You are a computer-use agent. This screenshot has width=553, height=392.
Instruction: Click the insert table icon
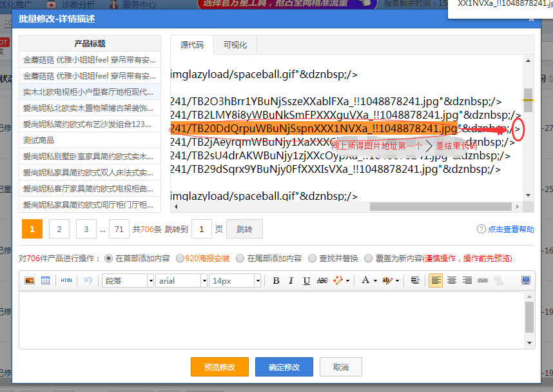click(46, 280)
